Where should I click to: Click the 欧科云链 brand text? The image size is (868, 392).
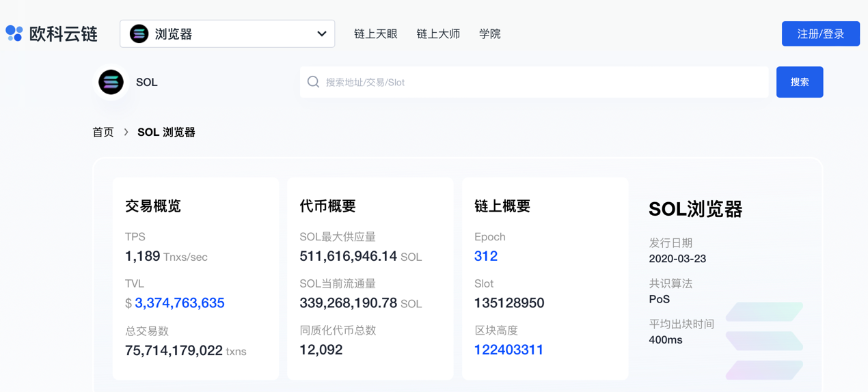pos(64,33)
